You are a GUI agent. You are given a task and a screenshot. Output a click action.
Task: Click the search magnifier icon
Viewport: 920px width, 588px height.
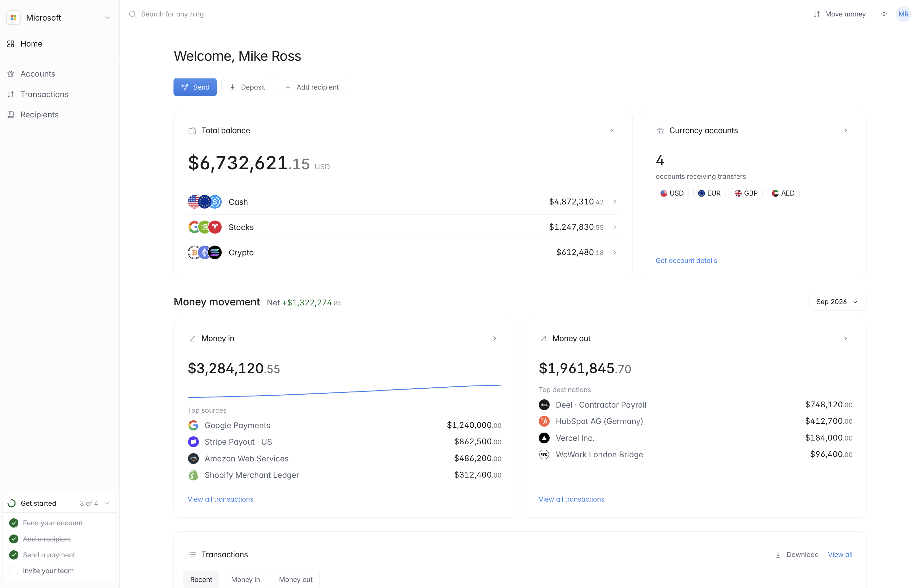(x=133, y=14)
